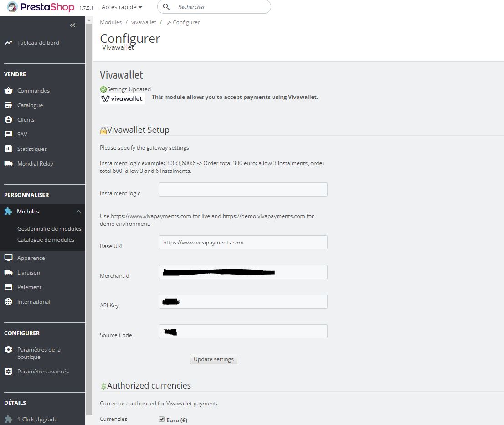Collapse the sidebar with the double chevron

[x=72, y=26]
